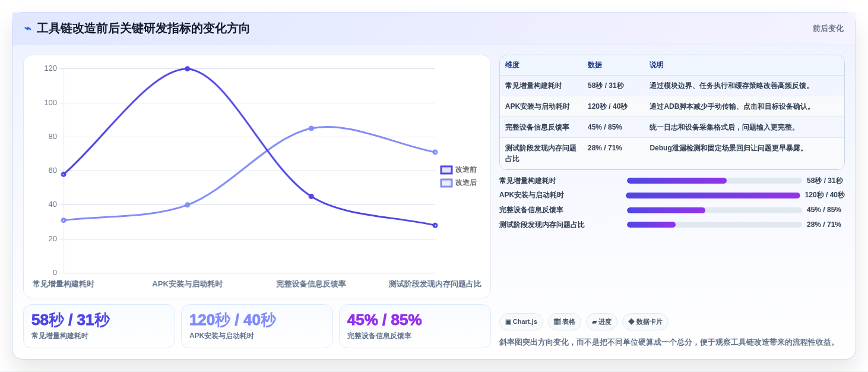
Task: Click table row label 测试阶段发现内存问题占比
Action: pyautogui.click(x=541, y=153)
